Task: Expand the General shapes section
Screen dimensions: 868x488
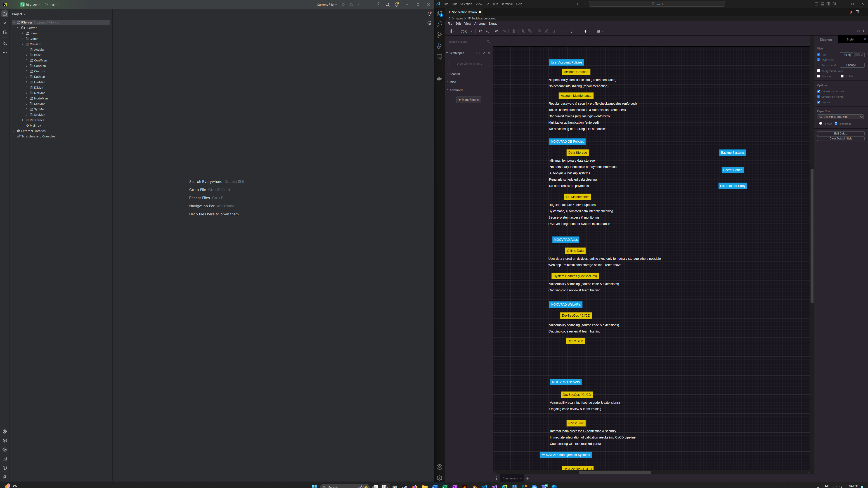Action: pyautogui.click(x=454, y=74)
